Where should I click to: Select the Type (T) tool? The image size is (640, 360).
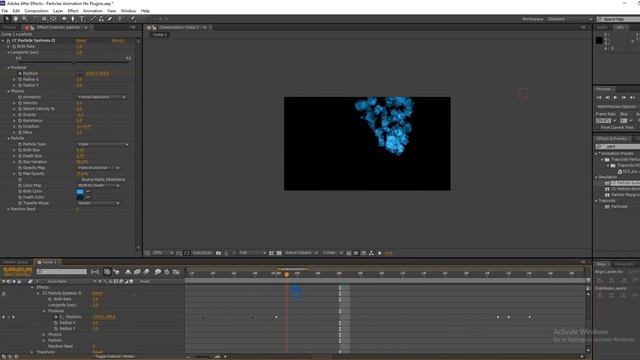pos(82,19)
